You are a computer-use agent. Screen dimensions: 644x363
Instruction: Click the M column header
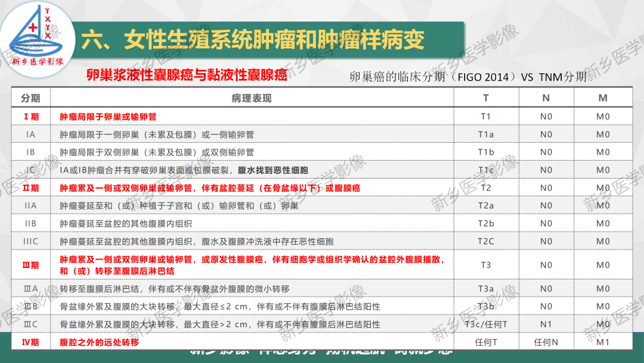point(602,98)
